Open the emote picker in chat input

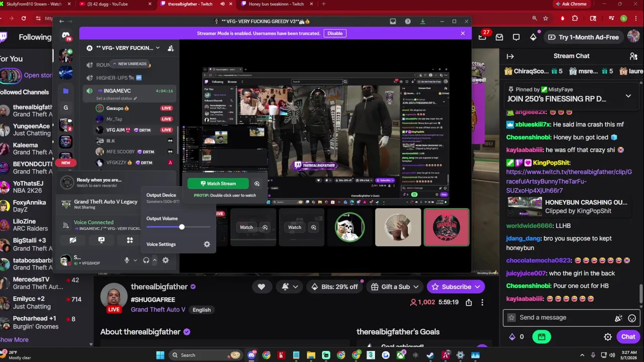click(632, 318)
